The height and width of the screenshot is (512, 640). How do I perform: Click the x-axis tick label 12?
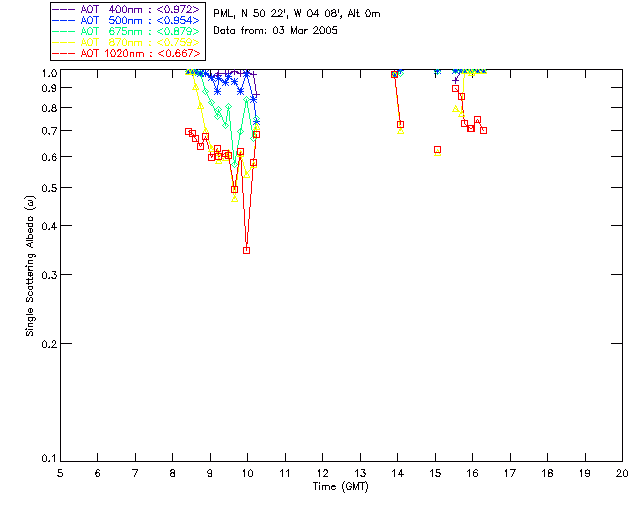point(322,473)
